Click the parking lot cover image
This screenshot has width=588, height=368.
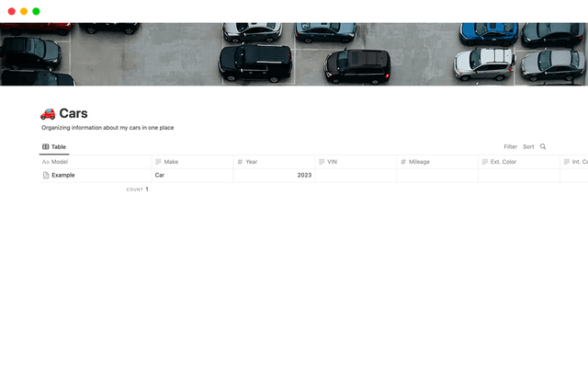coord(294,53)
